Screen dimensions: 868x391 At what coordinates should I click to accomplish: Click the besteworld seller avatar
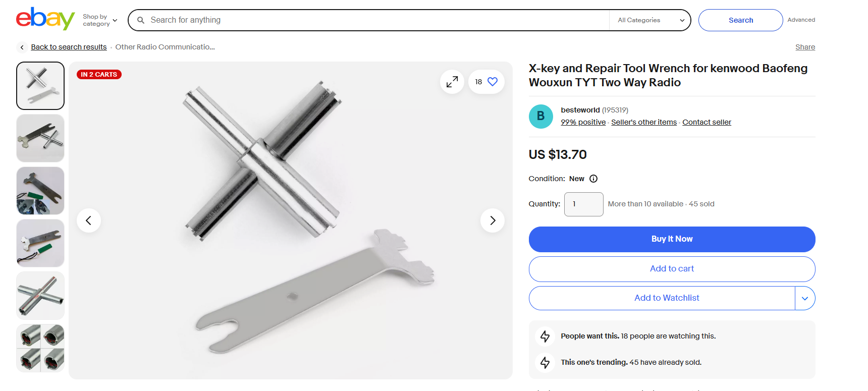[541, 117]
